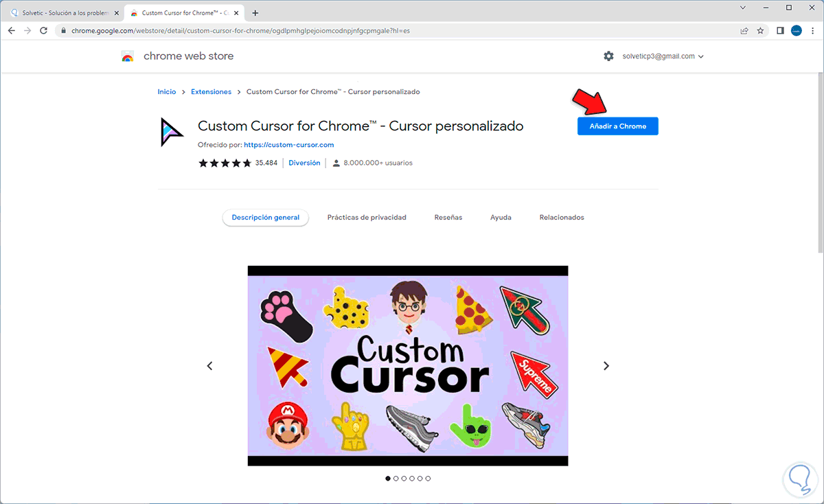Click the 8.000.000+ usuarios text
Image resolution: width=824 pixels, height=504 pixels.
click(x=378, y=163)
